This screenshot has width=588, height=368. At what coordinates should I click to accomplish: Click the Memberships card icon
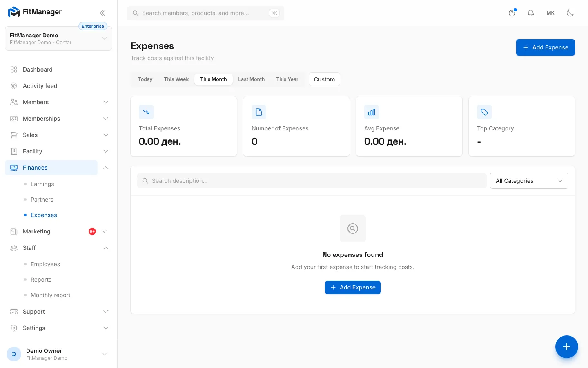(x=14, y=119)
